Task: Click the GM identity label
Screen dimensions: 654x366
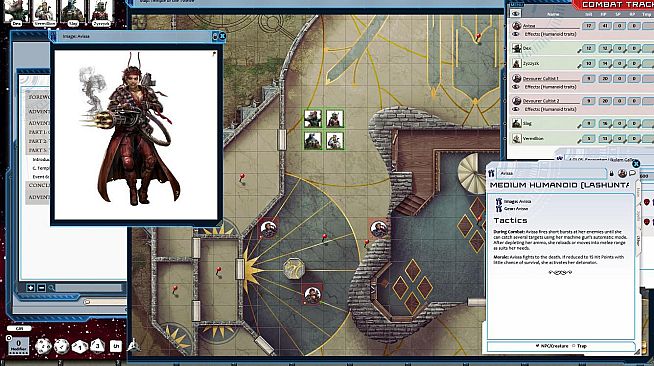Action: 19,328
